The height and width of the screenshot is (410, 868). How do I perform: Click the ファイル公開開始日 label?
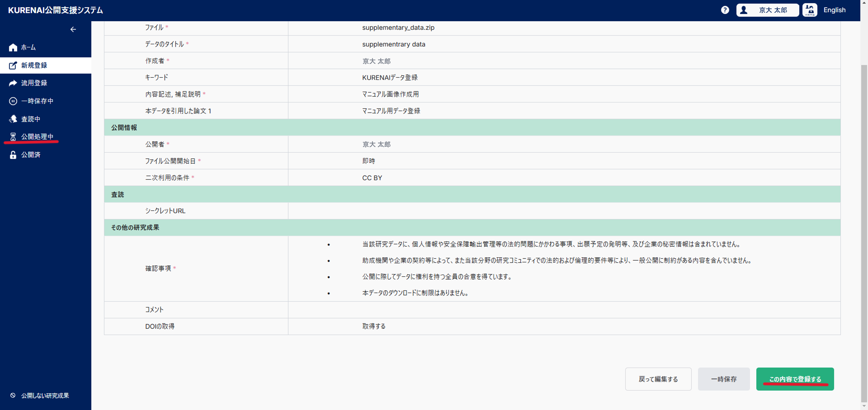point(170,161)
